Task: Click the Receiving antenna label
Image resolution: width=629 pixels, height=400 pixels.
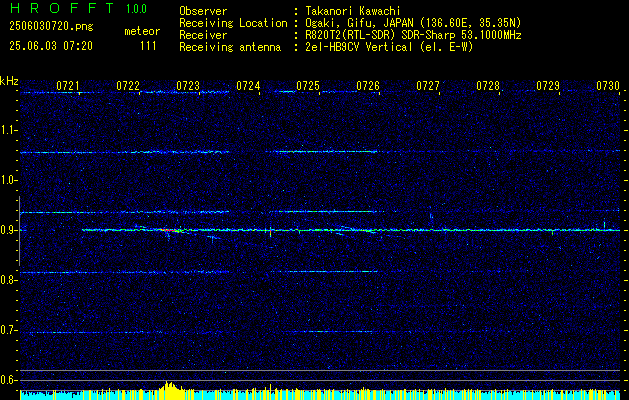Action: coord(230,47)
